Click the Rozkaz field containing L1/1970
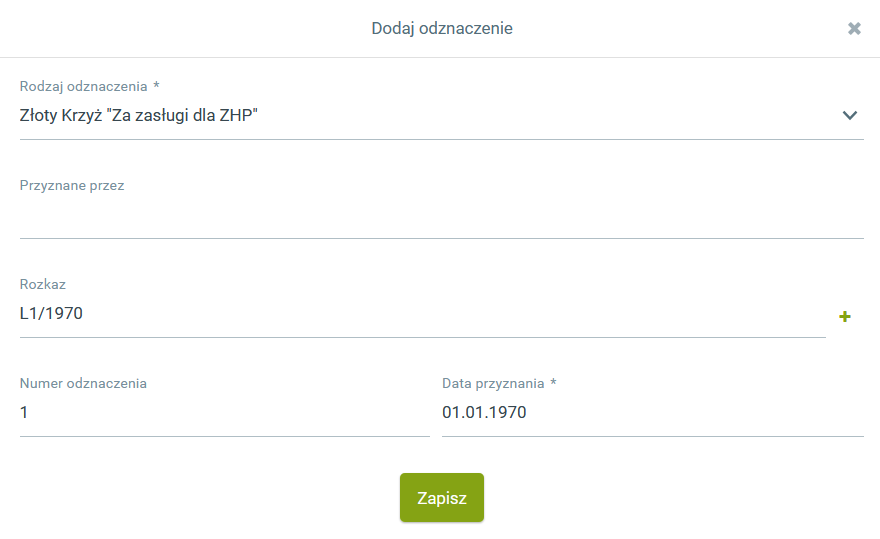The width and height of the screenshot is (880, 539). [420, 314]
